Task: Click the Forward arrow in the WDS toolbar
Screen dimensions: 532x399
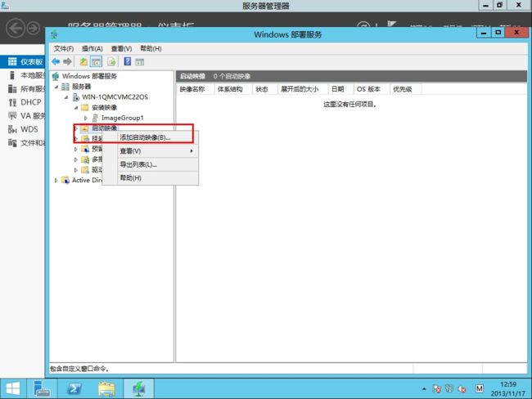Action: pos(67,61)
